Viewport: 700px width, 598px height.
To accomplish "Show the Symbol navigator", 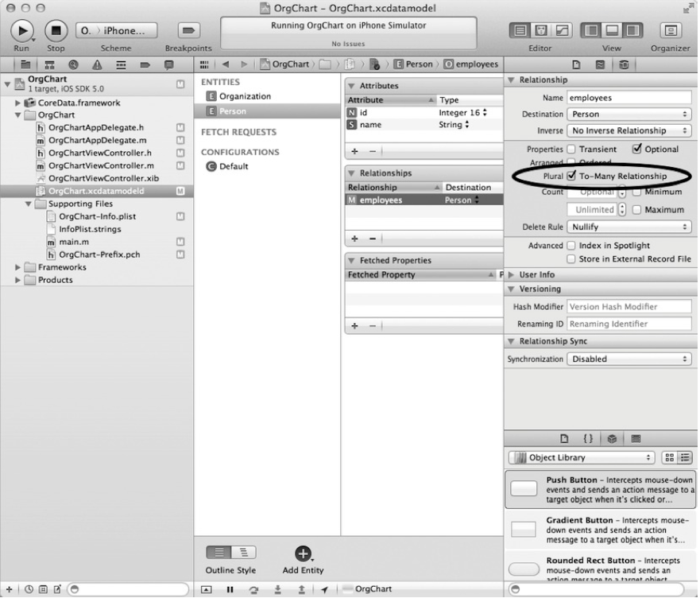I will pos(49,64).
